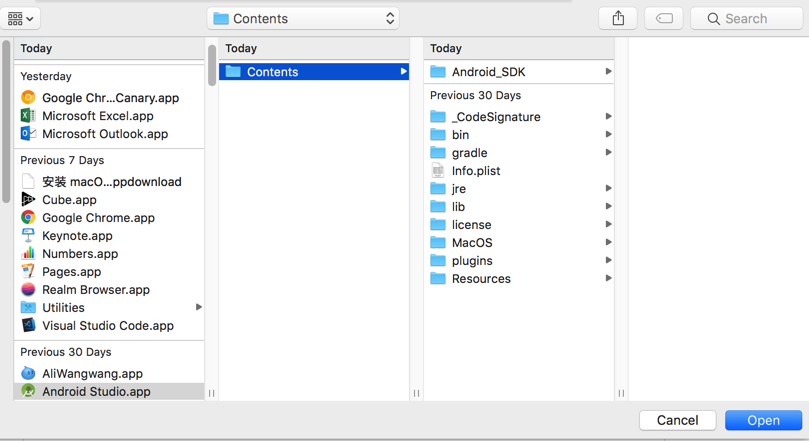Select the Microsoft Excel app icon
Viewport: 809px width, 441px height.
(28, 116)
